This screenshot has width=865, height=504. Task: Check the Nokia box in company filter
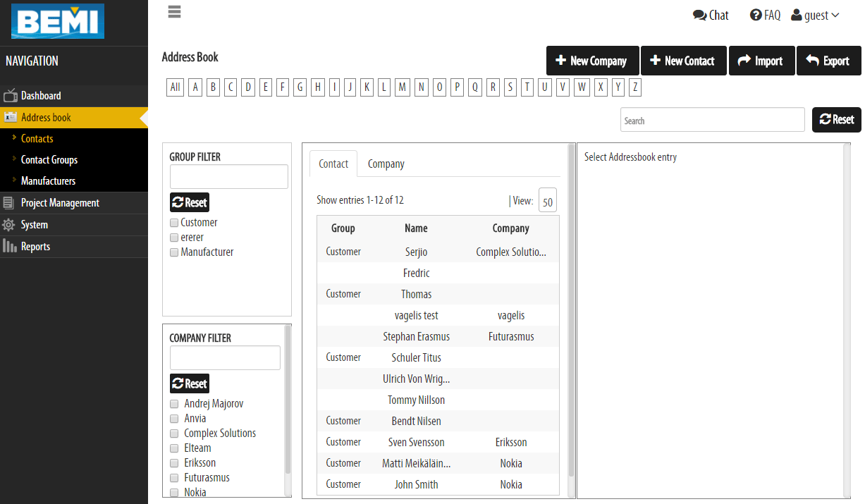point(174,492)
